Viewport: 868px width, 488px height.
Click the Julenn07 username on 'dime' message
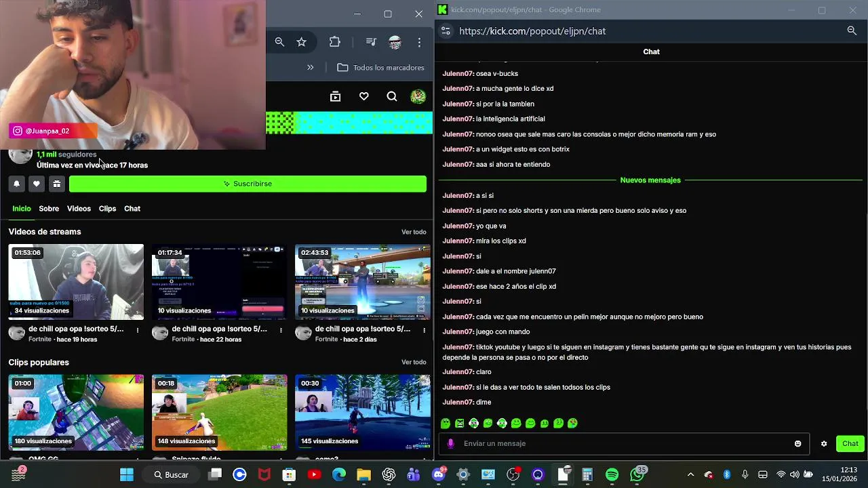coord(458,403)
